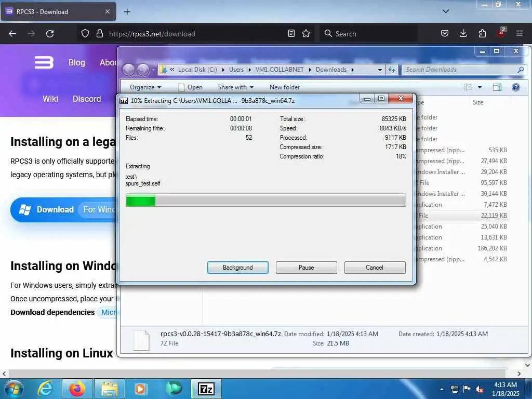Toggle reader view in Firefox
Image resolution: width=532 pixels, height=399 pixels.
291,33
